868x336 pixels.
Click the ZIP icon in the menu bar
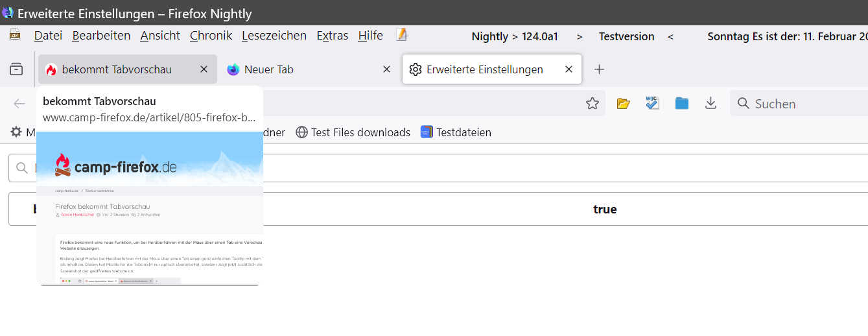(x=15, y=35)
